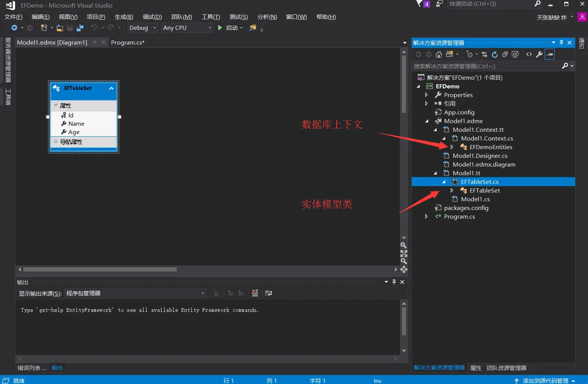This screenshot has width=588, height=384.
Task: Open the 生成(B) build menu
Action: (124, 17)
